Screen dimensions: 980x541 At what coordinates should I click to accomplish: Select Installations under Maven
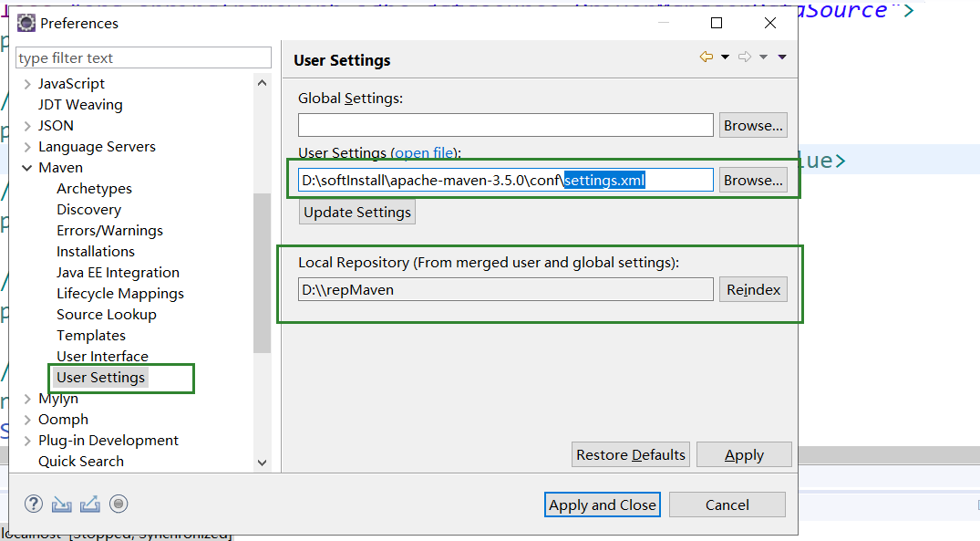(96, 252)
